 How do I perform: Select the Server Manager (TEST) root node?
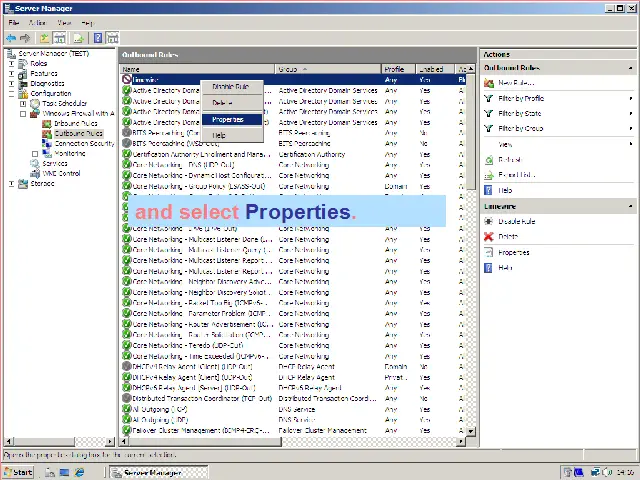(53, 53)
